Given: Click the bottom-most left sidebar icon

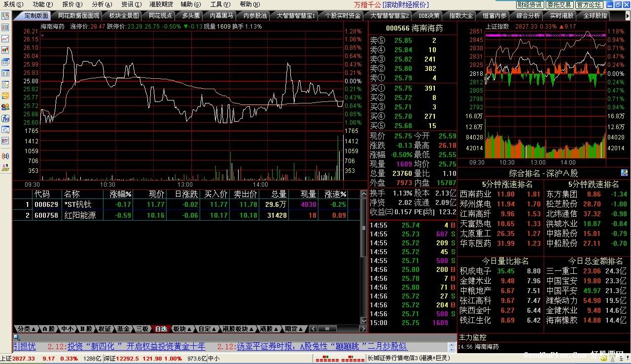Looking at the screenshot, I should 5,167.
